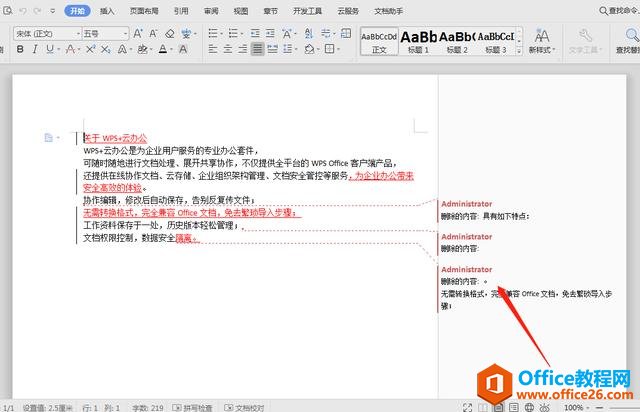This screenshot has width=640, height=412.
Task: Open the 视图 ribbon tab
Action: click(241, 11)
